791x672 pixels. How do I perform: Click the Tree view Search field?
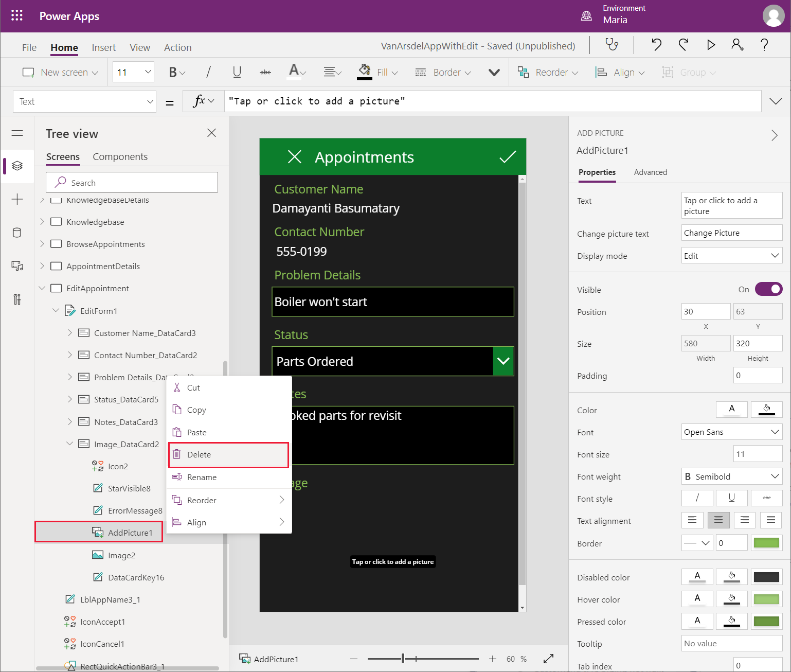(x=132, y=183)
